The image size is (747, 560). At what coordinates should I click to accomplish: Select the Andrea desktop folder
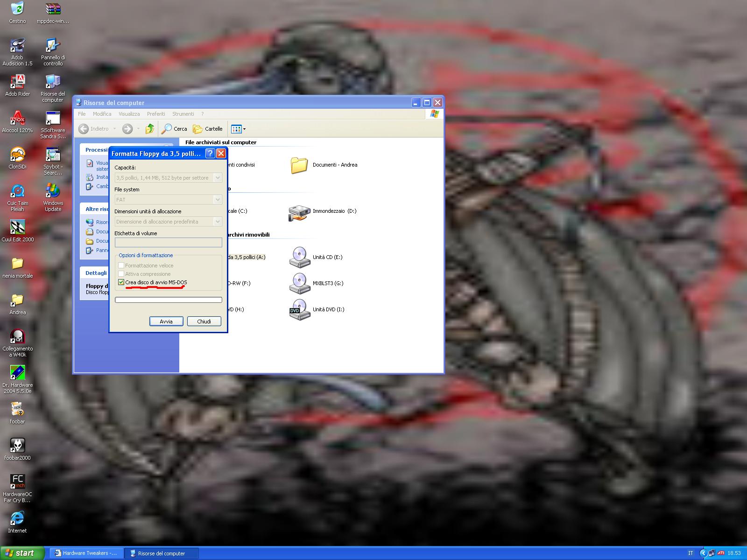point(17,304)
